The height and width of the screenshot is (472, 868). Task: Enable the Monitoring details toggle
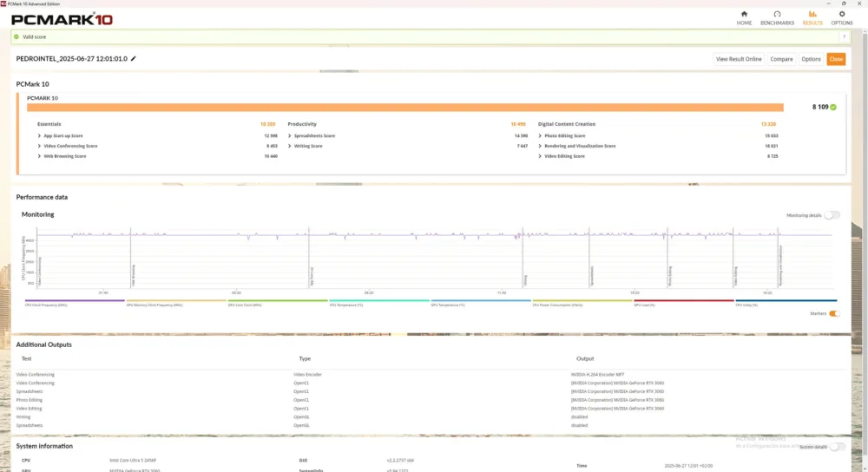pyautogui.click(x=832, y=215)
